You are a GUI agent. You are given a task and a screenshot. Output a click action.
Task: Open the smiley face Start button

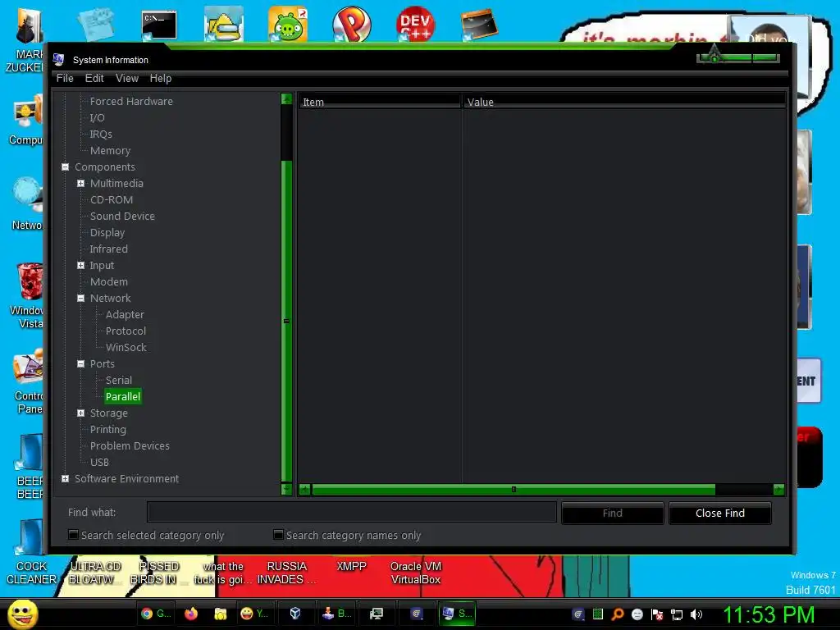point(22,614)
